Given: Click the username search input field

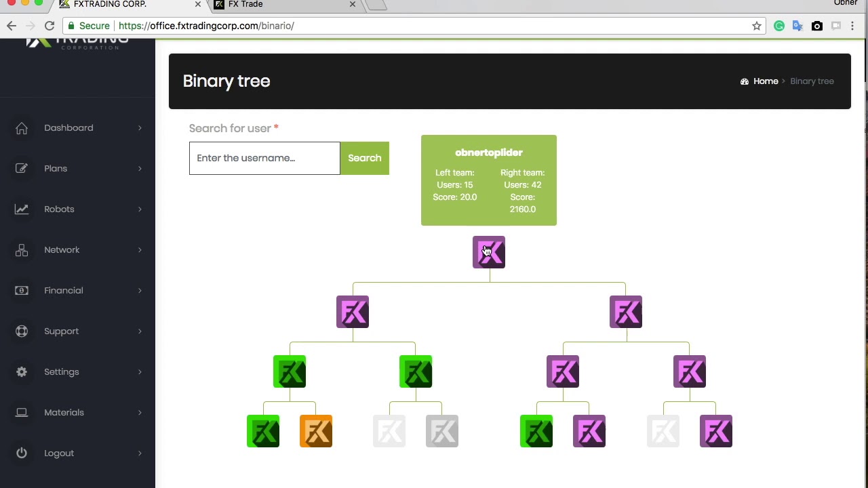Looking at the screenshot, I should (x=264, y=158).
